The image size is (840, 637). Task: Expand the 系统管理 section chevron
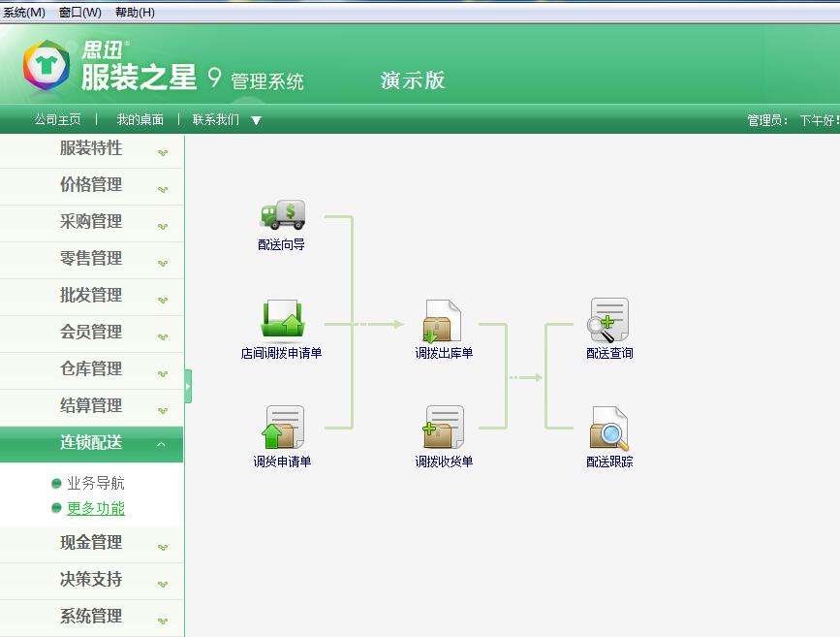pos(163,621)
